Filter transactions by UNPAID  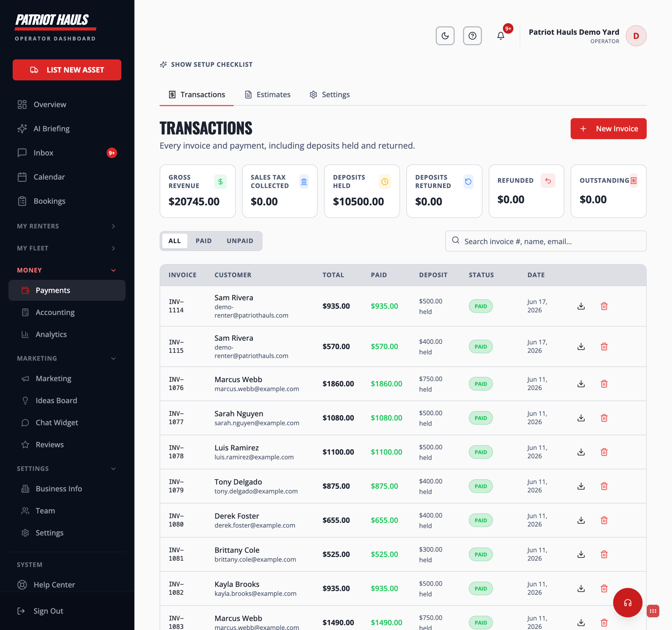[240, 241]
